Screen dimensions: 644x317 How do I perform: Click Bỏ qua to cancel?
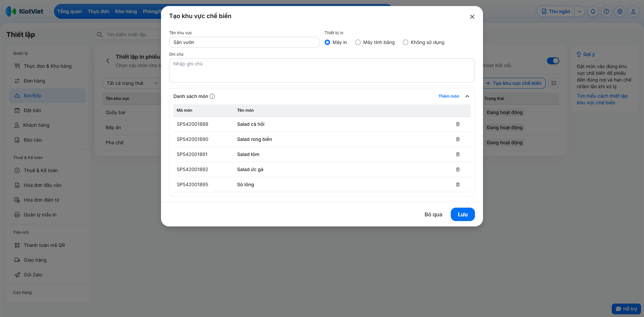(433, 214)
